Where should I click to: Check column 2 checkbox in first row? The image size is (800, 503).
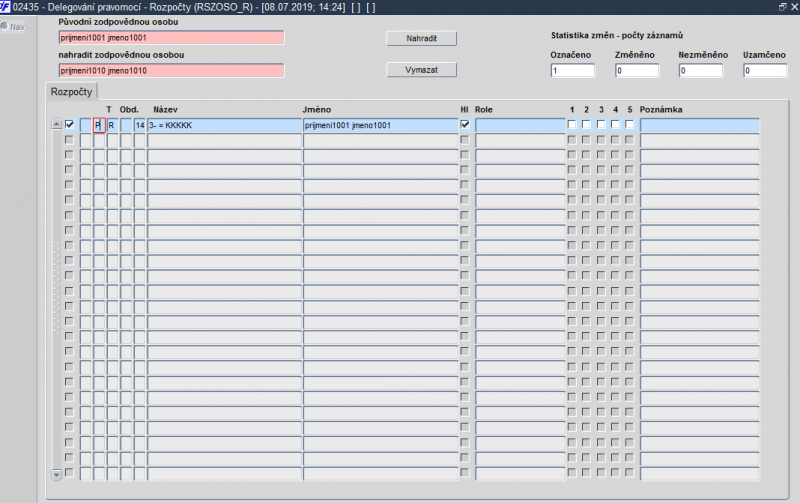(x=586, y=124)
